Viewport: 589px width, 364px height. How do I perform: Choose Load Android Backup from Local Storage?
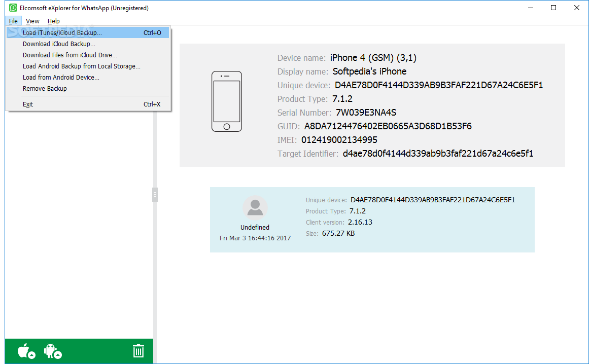coord(88,66)
